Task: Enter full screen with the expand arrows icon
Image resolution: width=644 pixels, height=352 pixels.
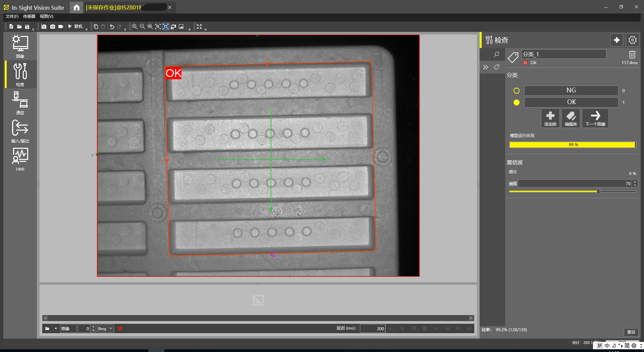Action: tap(199, 27)
